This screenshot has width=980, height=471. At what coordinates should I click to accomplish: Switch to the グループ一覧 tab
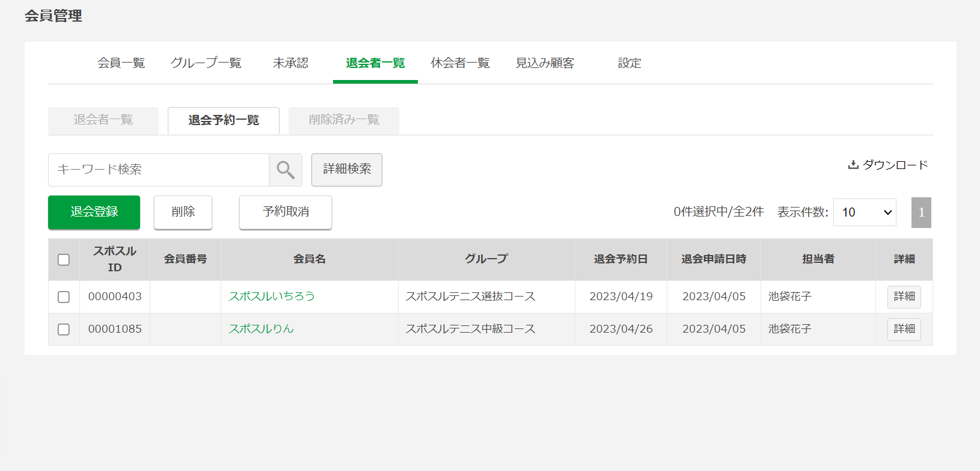(x=206, y=63)
